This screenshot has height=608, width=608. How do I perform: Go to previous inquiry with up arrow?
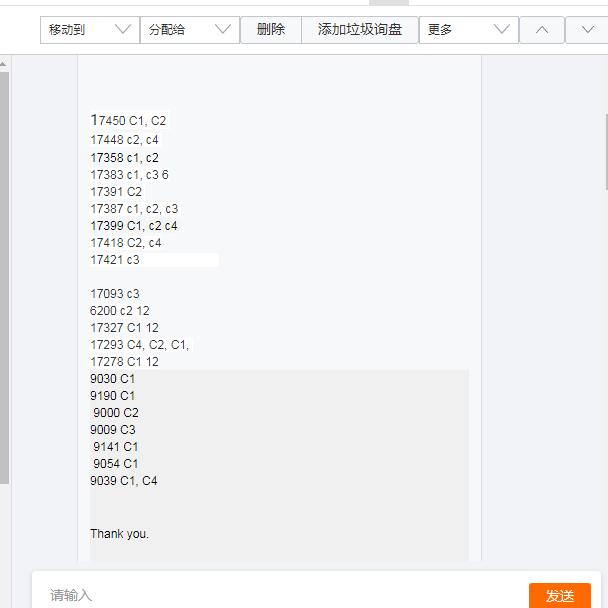pos(542,30)
